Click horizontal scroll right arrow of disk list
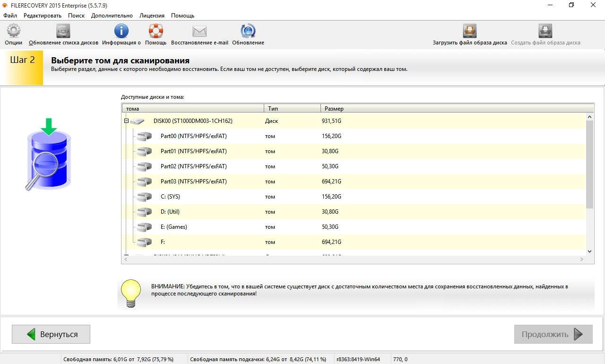Image resolution: width=605 pixels, height=364 pixels. (x=581, y=260)
